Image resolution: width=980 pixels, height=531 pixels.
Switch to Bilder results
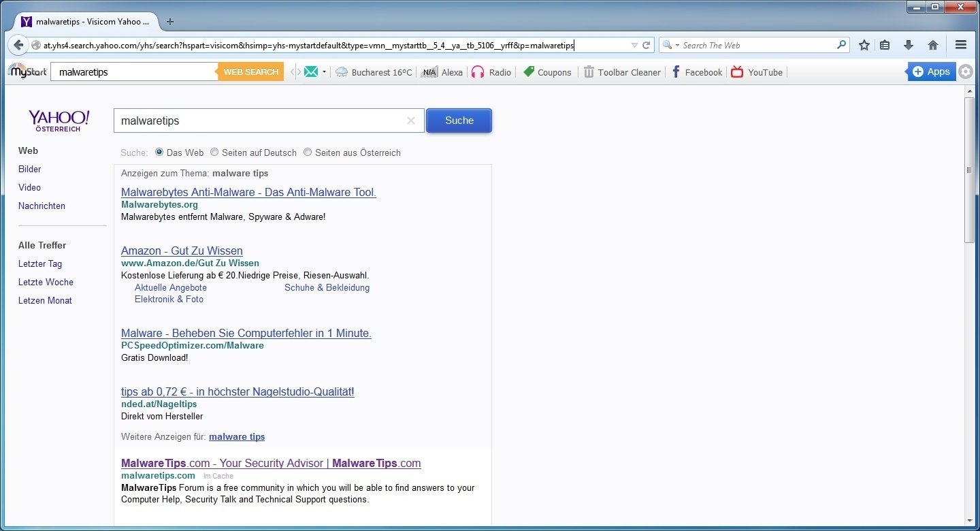coord(29,169)
